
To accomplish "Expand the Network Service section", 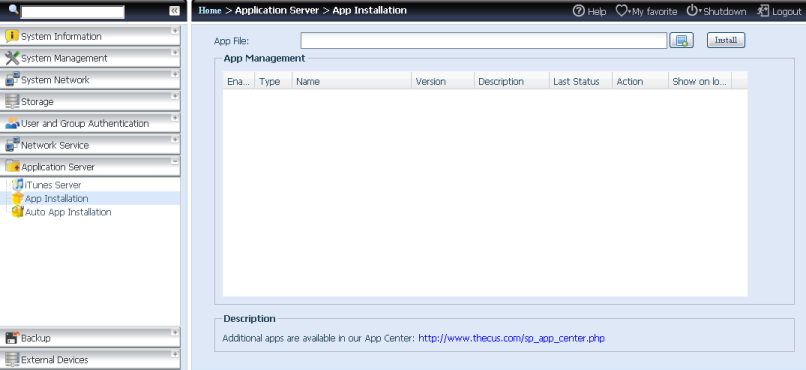I will 175,139.
